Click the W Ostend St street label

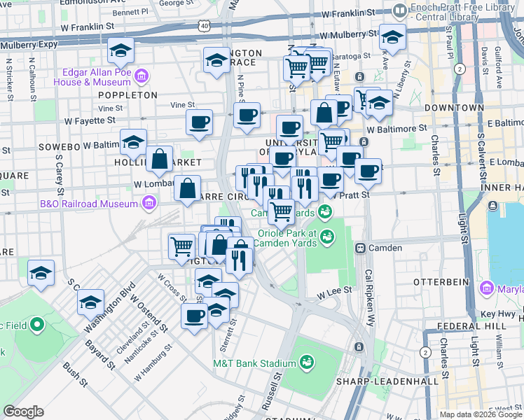[x=149, y=313]
